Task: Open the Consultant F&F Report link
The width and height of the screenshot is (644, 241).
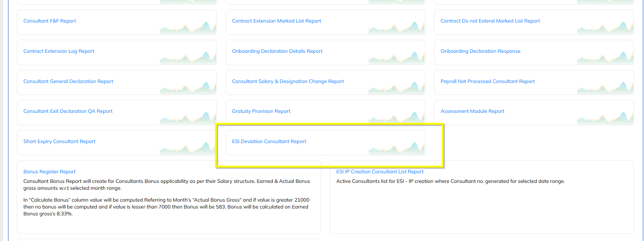Action: tap(50, 21)
